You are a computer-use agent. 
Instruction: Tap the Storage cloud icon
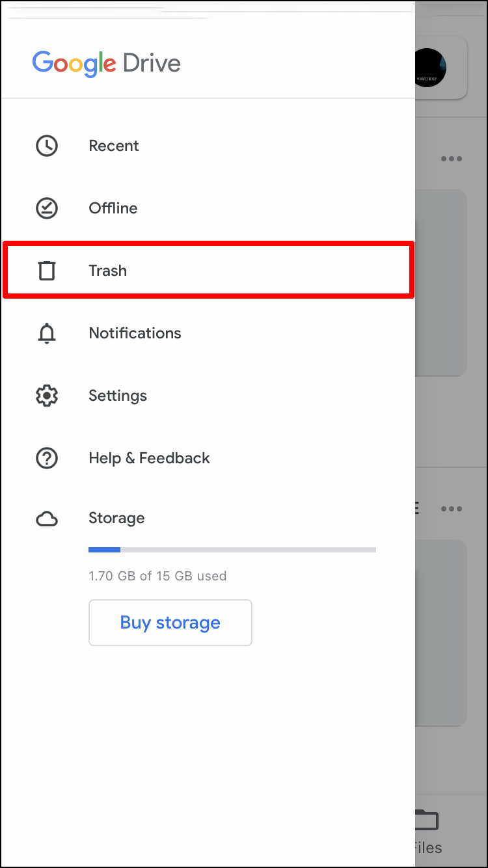(x=46, y=519)
